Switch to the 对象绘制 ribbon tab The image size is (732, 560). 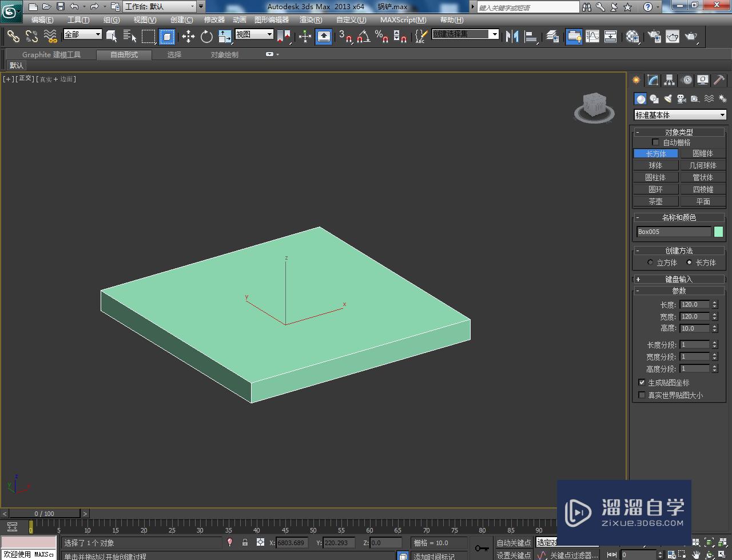pos(224,55)
